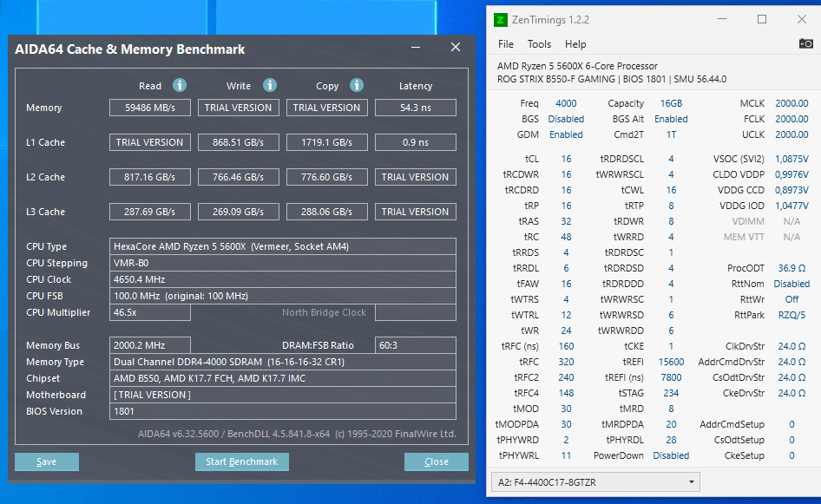Screen dimensions: 821x504
Task: Minimize the AIDA64 benchmark window
Action: coord(416,47)
